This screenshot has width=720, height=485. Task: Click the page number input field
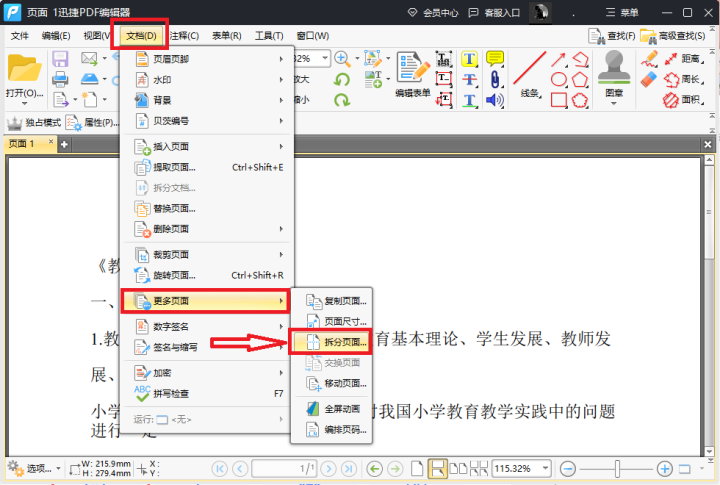[284, 468]
